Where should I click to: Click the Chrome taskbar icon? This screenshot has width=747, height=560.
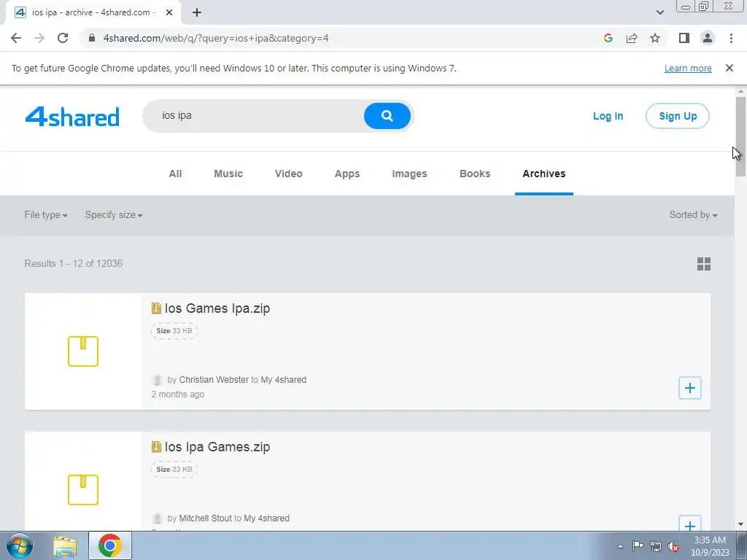pyautogui.click(x=110, y=545)
